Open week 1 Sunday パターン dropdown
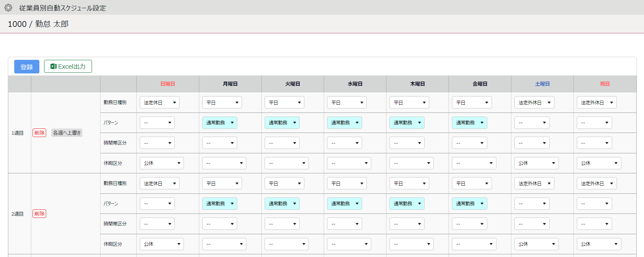The height and width of the screenshot is (257, 644). (157, 123)
